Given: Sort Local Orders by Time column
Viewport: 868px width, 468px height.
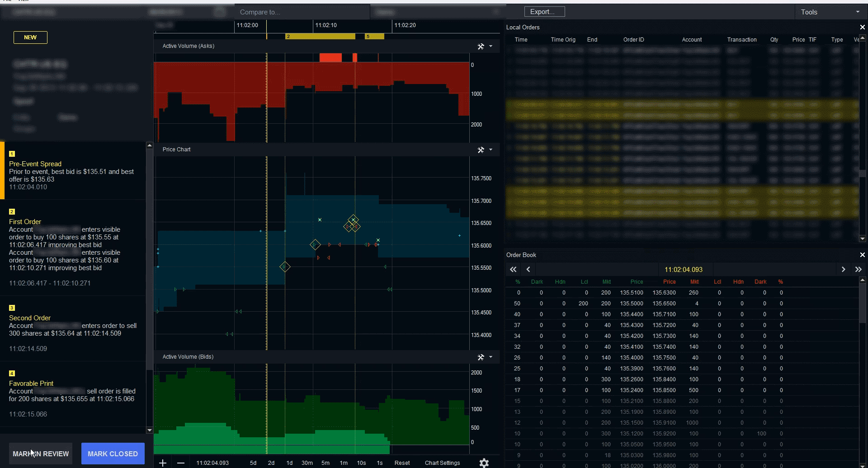Looking at the screenshot, I should click(521, 40).
